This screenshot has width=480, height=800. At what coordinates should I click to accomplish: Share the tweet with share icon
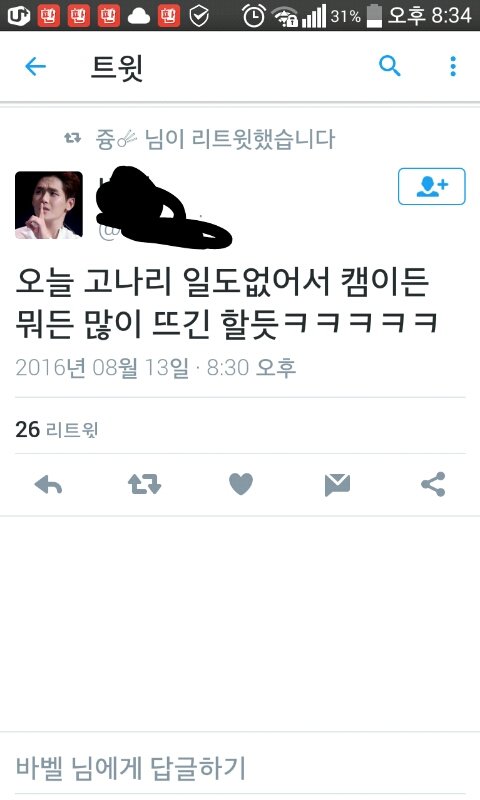(434, 484)
